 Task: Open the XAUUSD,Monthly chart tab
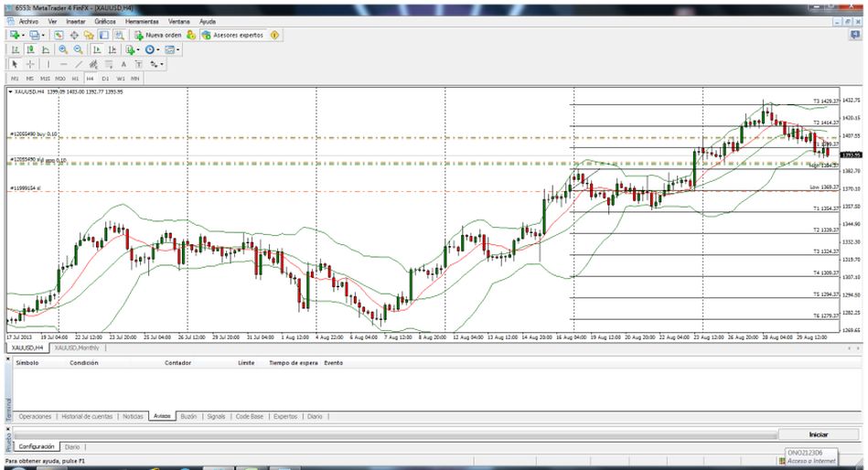(x=77, y=347)
